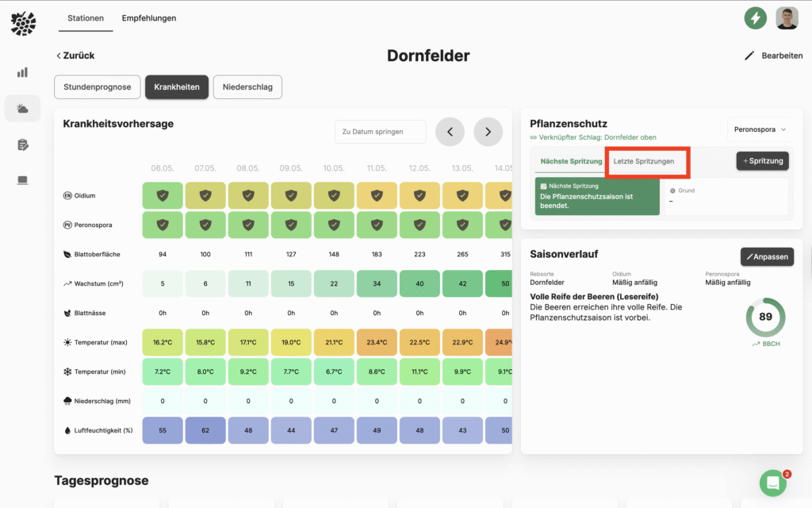Open the clipboard notes sidebar icon
The height and width of the screenshot is (508, 812).
pos(22,144)
